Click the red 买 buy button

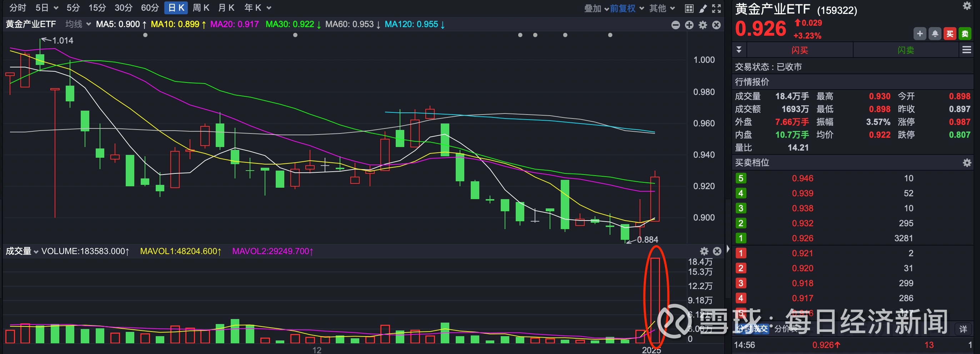point(950,34)
